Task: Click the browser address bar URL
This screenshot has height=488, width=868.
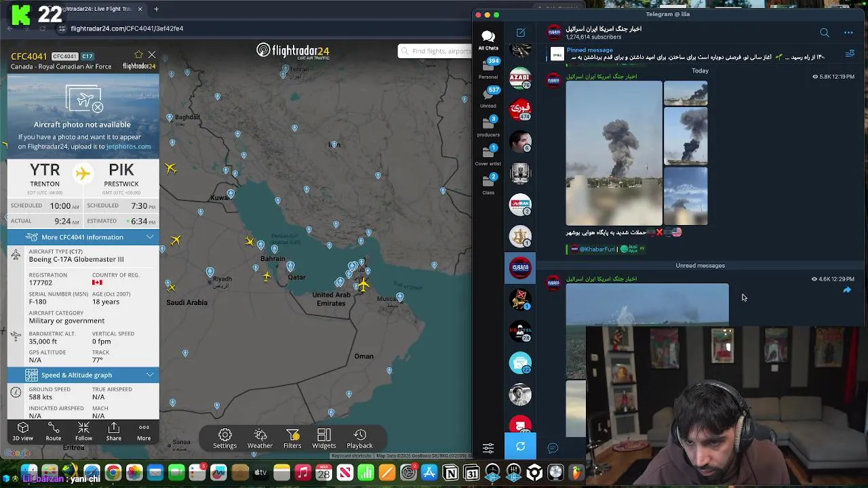Action: click(127, 28)
